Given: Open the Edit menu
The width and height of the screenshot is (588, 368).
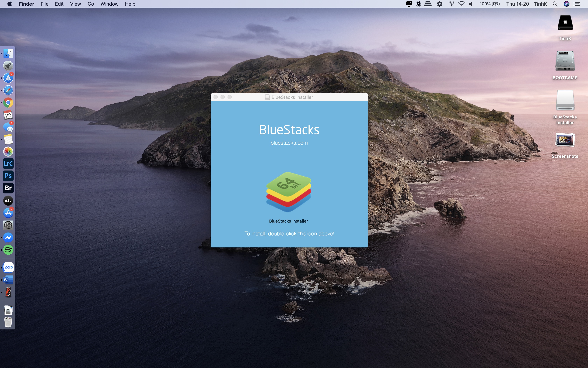Looking at the screenshot, I should 59,4.
